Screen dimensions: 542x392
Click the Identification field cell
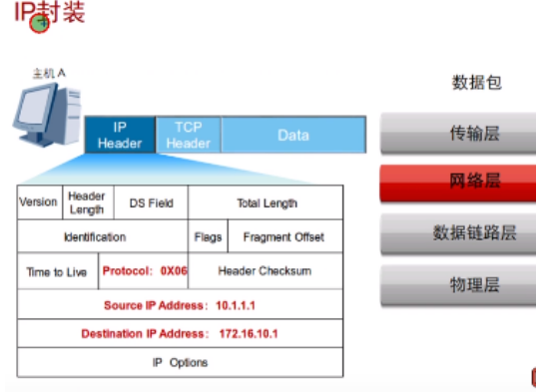pyautogui.click(x=103, y=236)
